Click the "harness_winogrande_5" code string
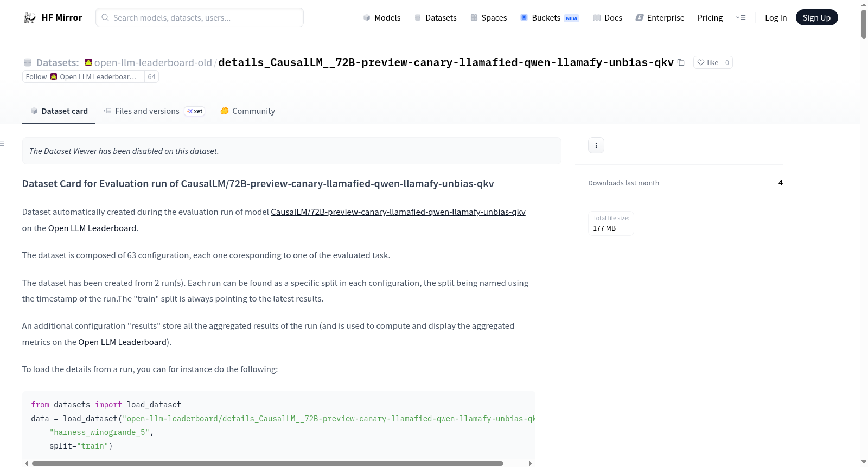This screenshot has height=467, width=868. coord(99,432)
